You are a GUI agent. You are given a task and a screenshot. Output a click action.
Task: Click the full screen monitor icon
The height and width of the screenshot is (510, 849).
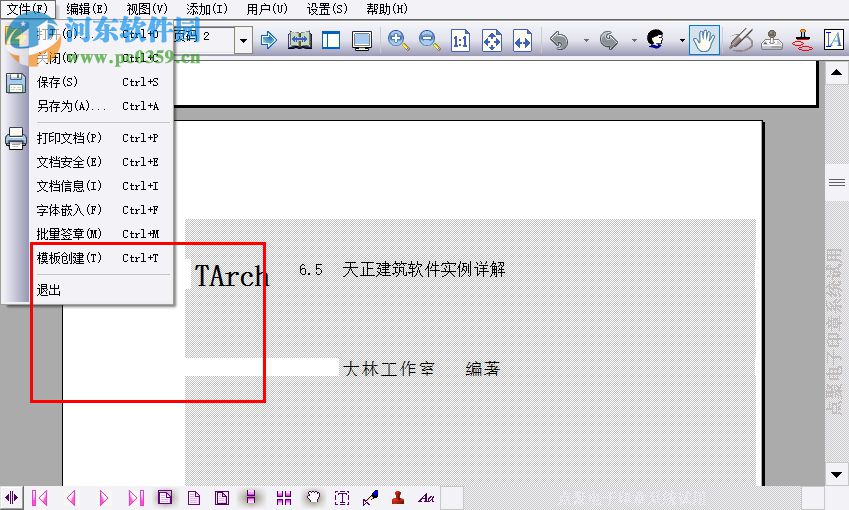362,41
